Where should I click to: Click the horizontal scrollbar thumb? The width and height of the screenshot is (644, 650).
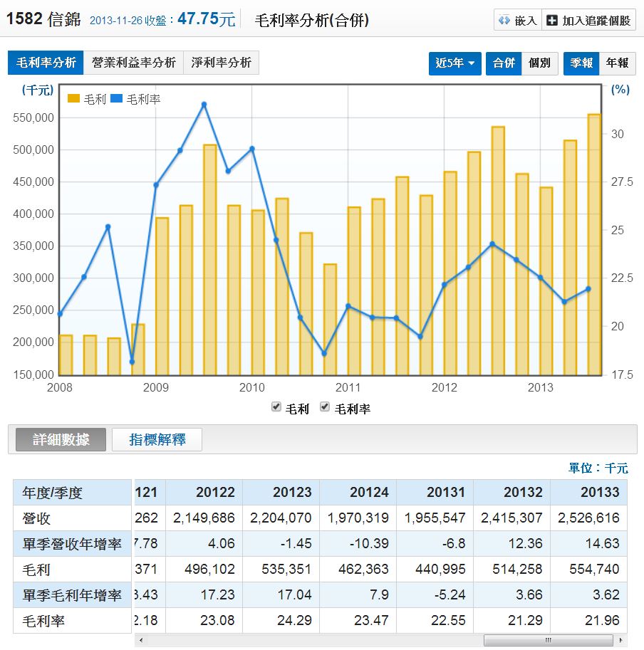click(547, 640)
